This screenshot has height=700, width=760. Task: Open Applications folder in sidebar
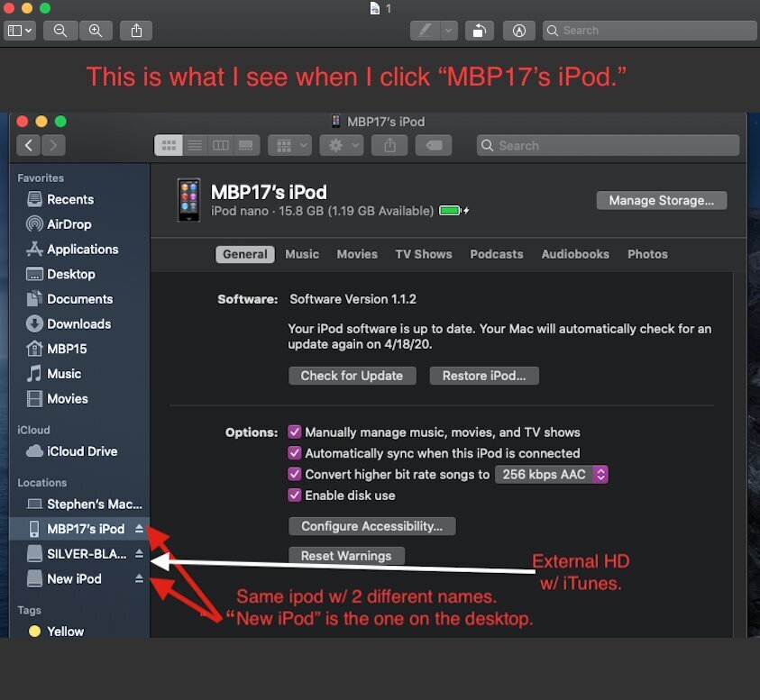coord(82,249)
